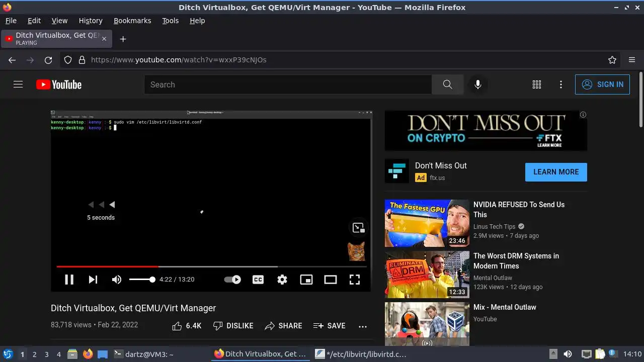The image size is (644, 362).
Task: Switch to workspace 2
Action: click(34, 354)
